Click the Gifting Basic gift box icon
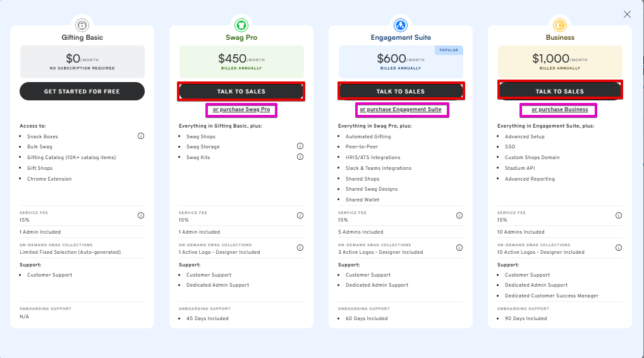Image resolution: width=644 pixels, height=358 pixels. coord(82,25)
